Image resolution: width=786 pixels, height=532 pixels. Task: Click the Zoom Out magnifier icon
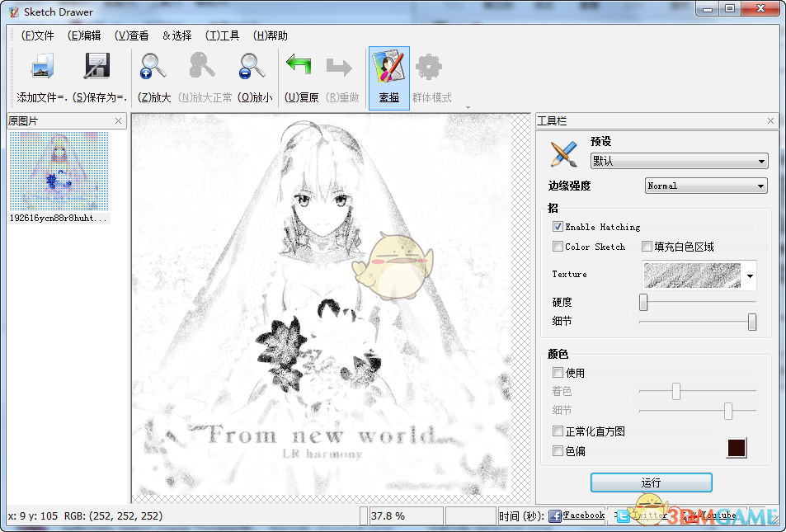252,66
